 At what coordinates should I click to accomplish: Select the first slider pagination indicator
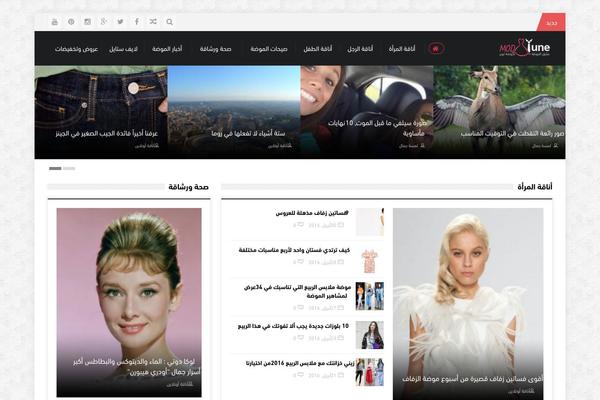click(x=55, y=168)
